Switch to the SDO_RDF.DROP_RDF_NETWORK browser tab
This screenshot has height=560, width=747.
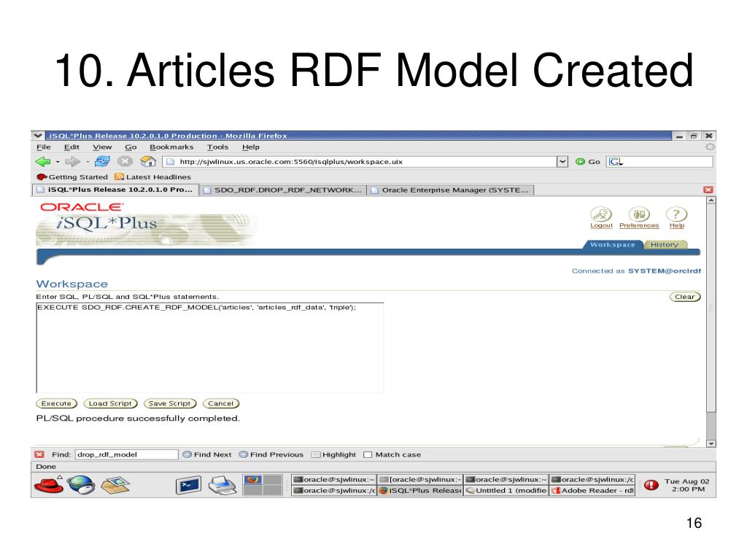pyautogui.click(x=282, y=190)
